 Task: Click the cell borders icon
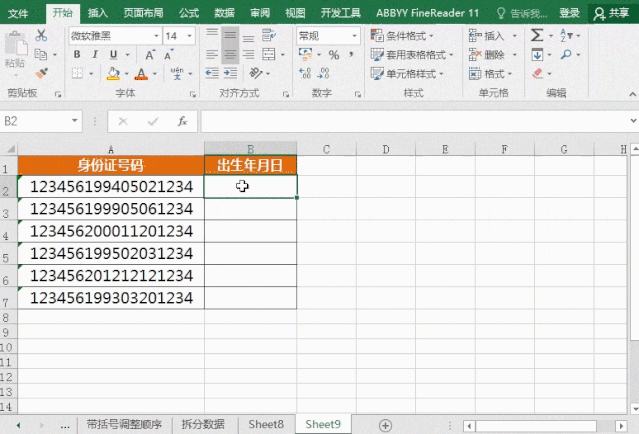coord(77,74)
